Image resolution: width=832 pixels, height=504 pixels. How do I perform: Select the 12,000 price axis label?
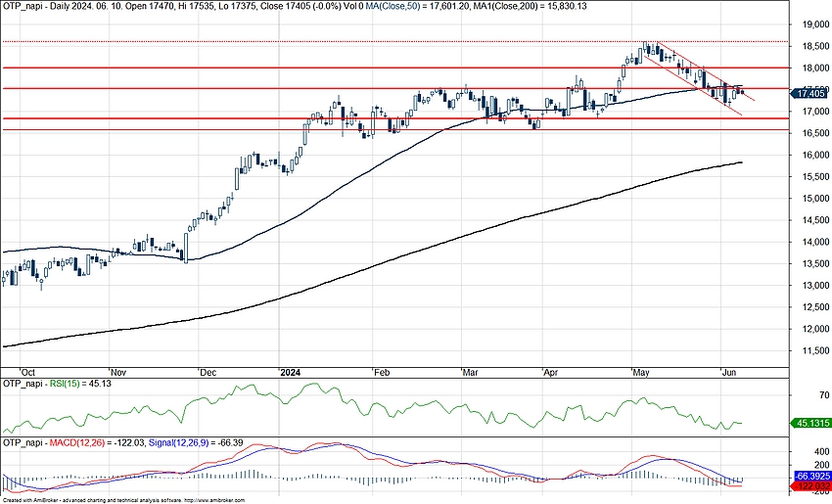814,329
